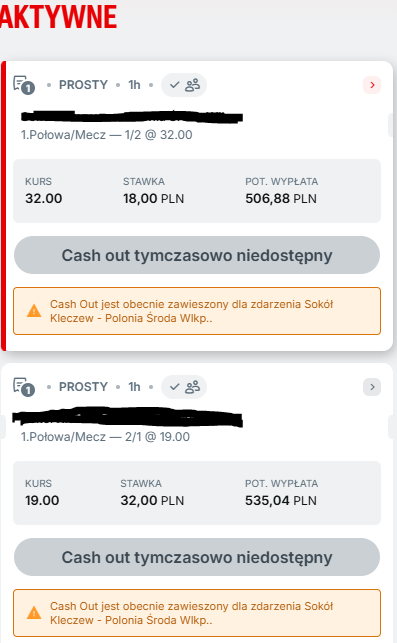Click bet slip icon on first coupon
This screenshot has width=397, height=643.
(x=24, y=85)
